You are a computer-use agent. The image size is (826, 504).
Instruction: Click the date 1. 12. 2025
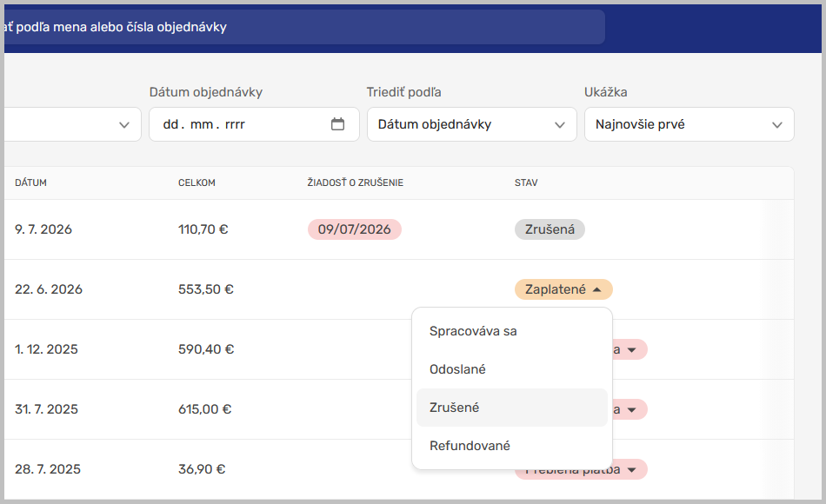[x=46, y=349]
